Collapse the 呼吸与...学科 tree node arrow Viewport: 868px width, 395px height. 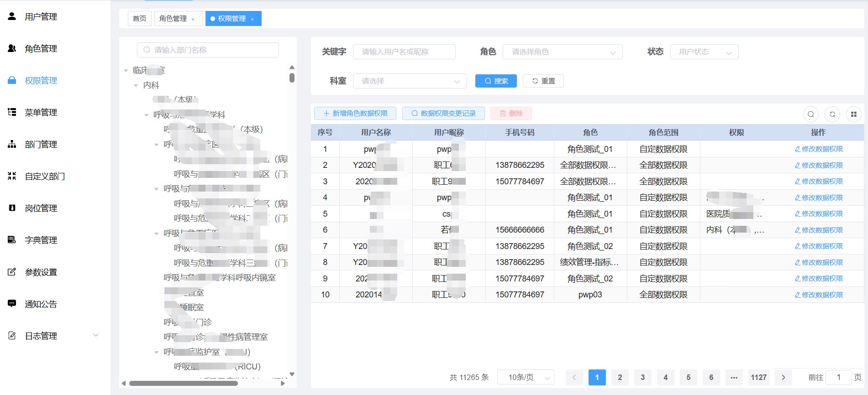tap(146, 115)
